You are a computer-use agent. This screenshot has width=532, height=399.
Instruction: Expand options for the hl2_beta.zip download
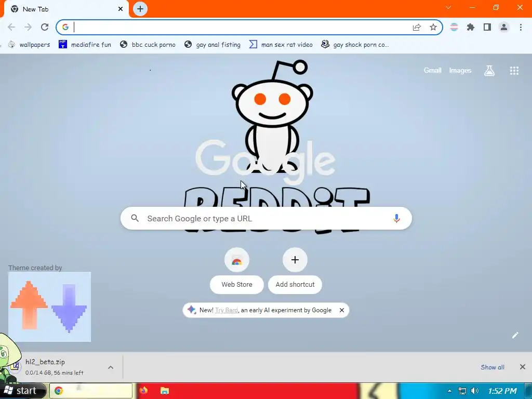tap(111, 367)
